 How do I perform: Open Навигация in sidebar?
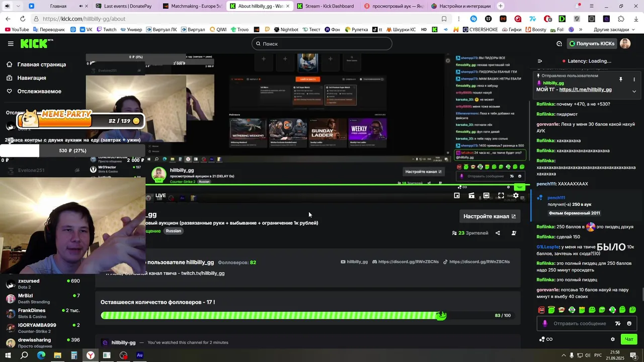pyautogui.click(x=26, y=78)
